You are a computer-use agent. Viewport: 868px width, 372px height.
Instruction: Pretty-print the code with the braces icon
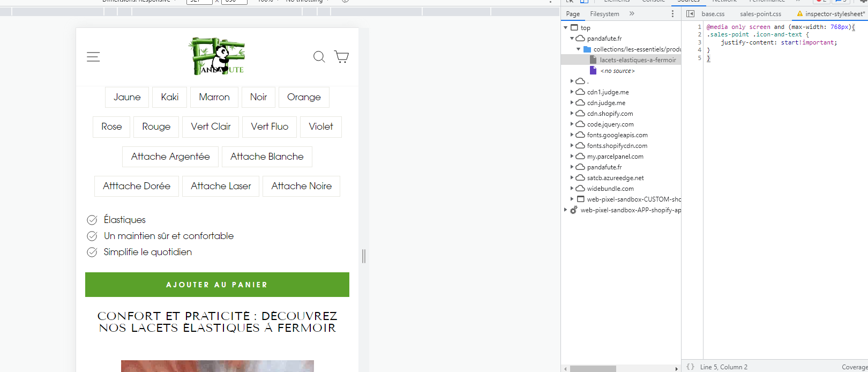click(x=690, y=367)
